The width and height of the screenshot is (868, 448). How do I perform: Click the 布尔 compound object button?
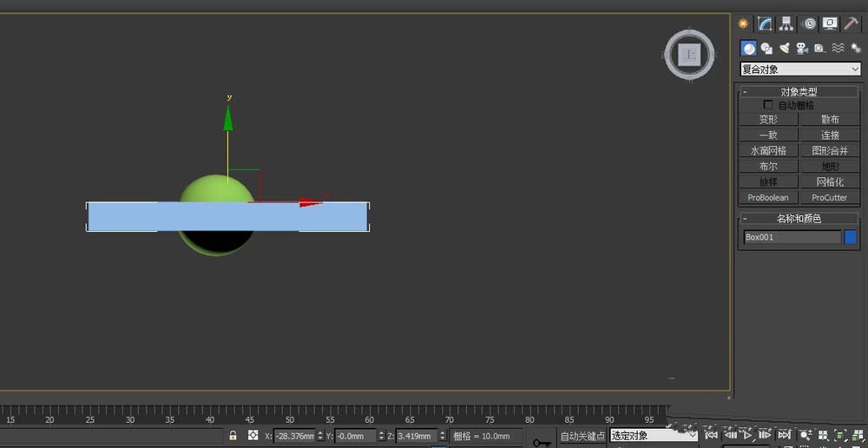click(768, 167)
